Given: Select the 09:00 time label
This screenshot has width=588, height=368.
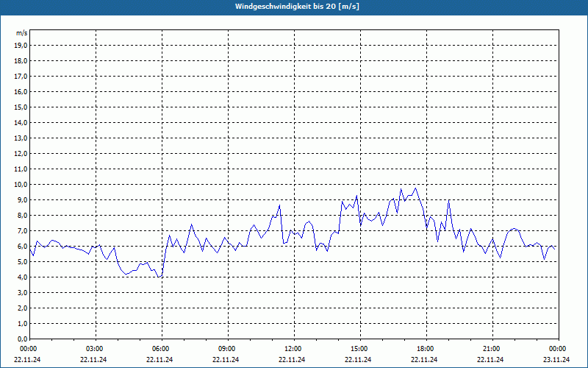Looking at the screenshot, I should [x=227, y=349].
